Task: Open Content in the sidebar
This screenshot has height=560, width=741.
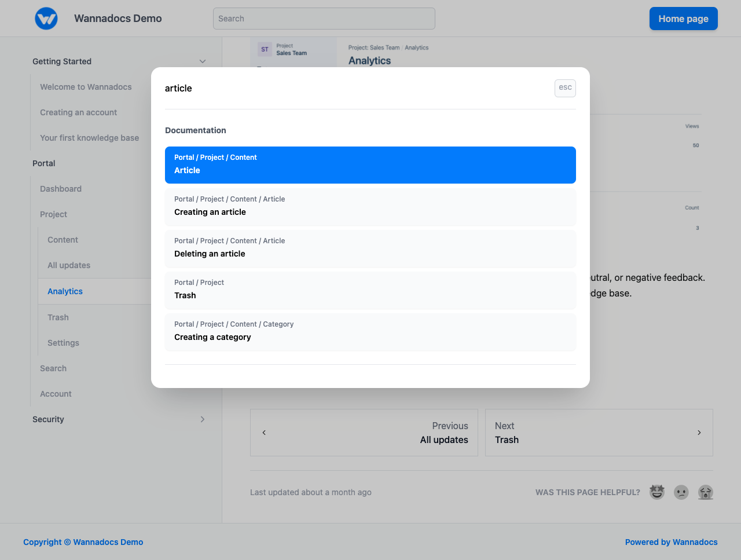Action: [63, 240]
